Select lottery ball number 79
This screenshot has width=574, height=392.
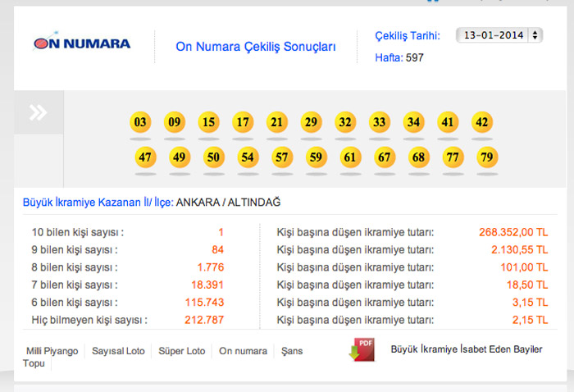point(487,157)
